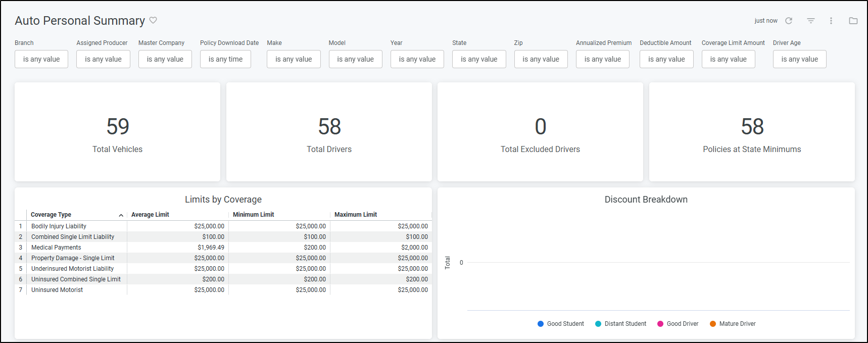Click the Discount Breakdown title
Screen dimensions: 868x343
pyautogui.click(x=646, y=200)
